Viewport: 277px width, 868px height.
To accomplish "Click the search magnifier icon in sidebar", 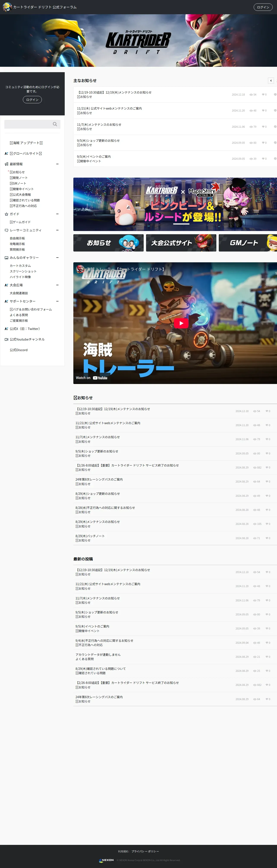I will (x=55, y=124).
